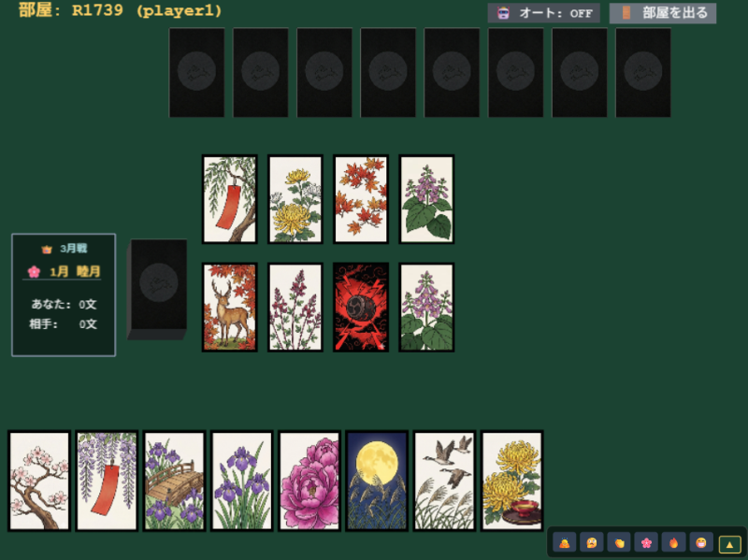
Task: Leave the room with 部屋を出る
Action: coord(663,13)
